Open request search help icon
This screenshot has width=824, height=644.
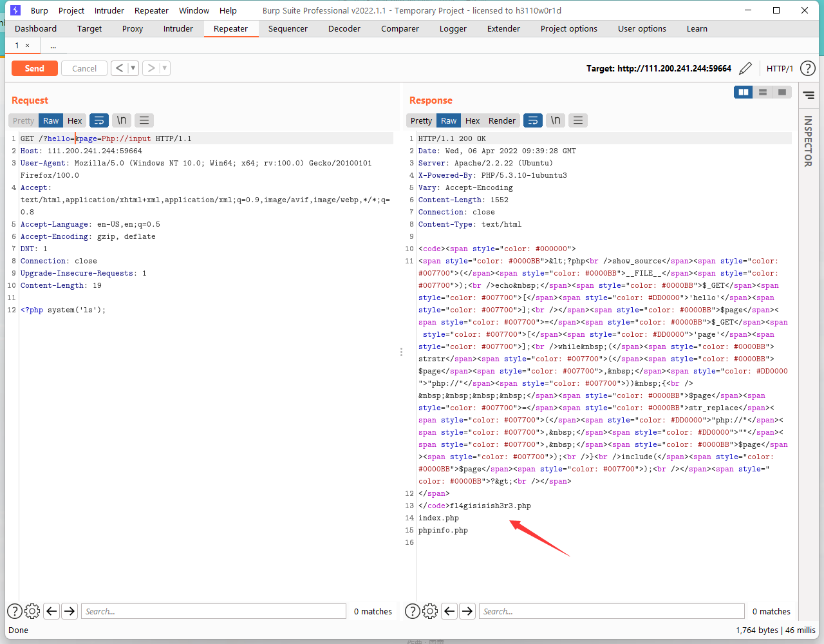tap(14, 611)
